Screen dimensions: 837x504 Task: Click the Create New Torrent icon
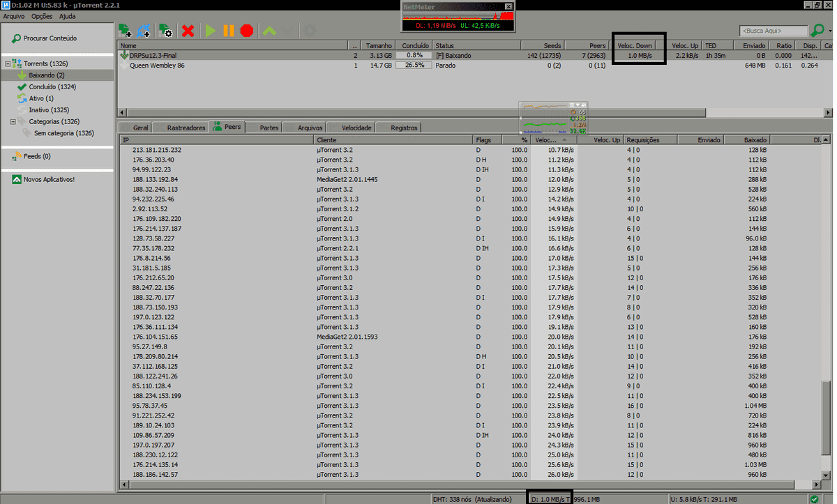click(165, 31)
